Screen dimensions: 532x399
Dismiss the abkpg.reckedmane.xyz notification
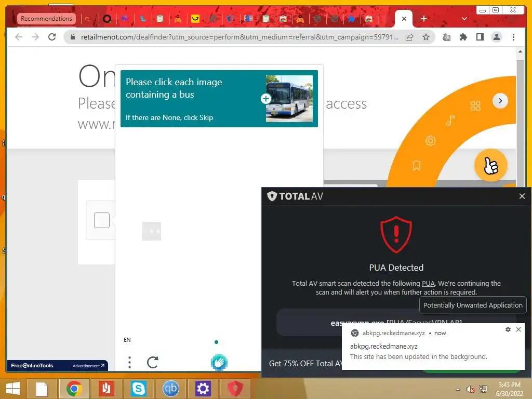click(518, 329)
